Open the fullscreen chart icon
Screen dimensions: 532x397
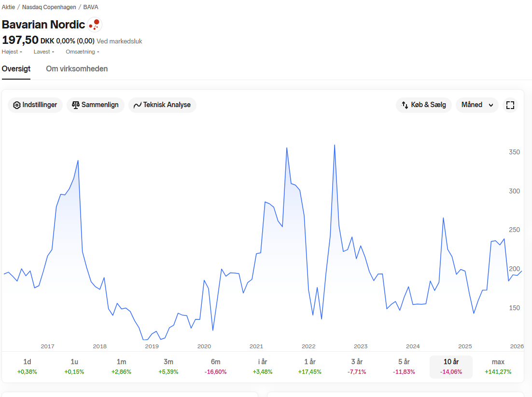(510, 105)
